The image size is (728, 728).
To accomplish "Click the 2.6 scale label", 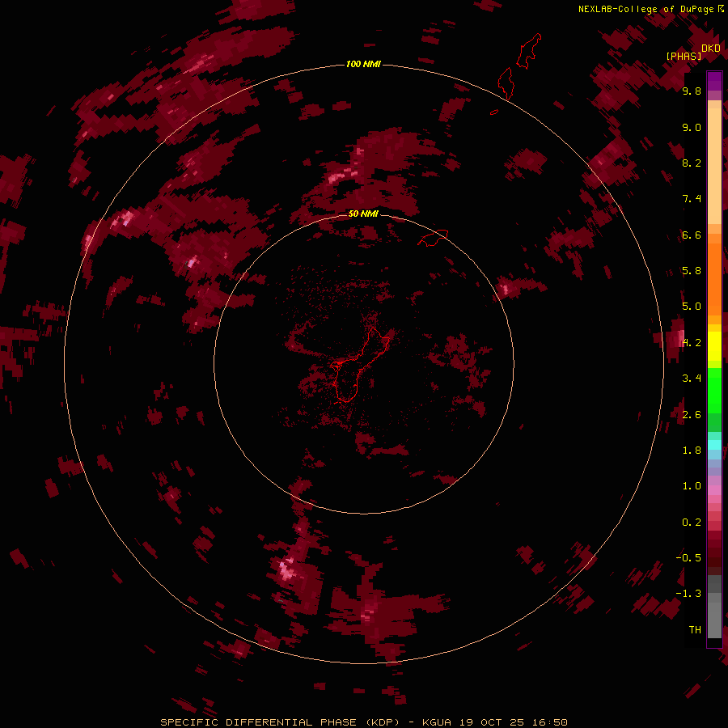I will click(x=692, y=415).
